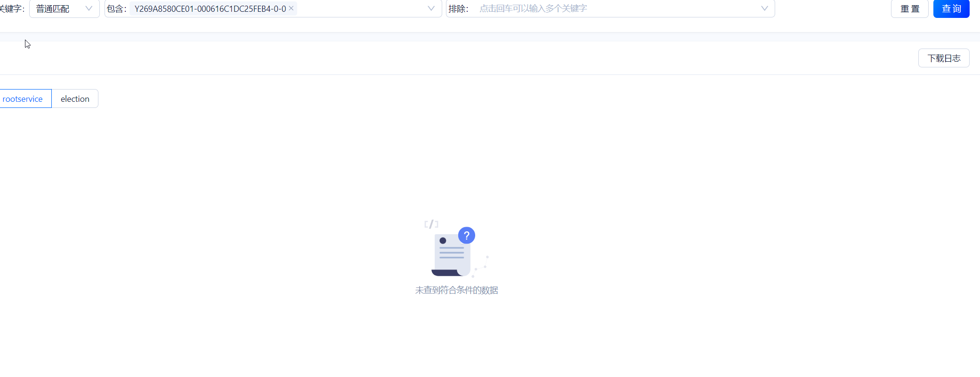Image resolution: width=980 pixels, height=377 pixels.
Task: Click the 未查到符合条件的数据 message
Action: tap(456, 290)
